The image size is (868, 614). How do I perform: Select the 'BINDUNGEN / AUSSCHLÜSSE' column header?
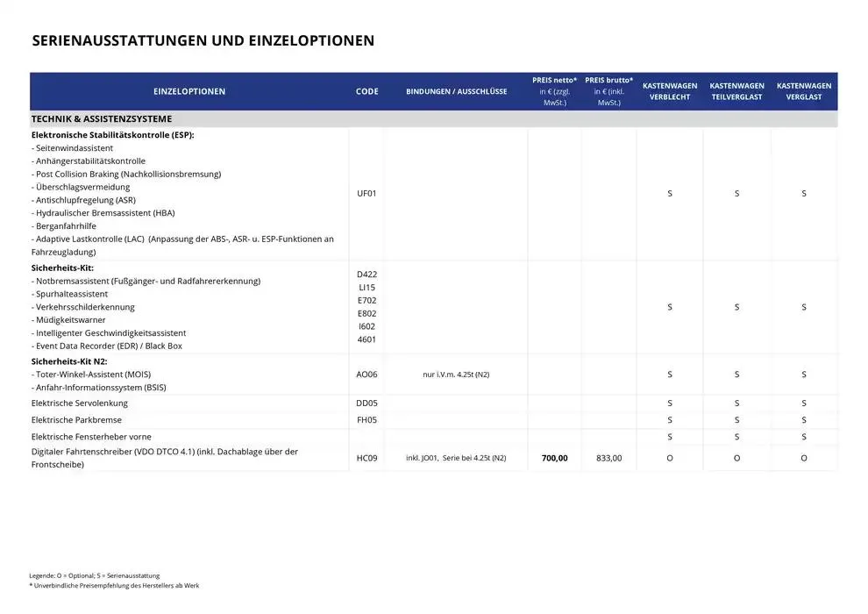pos(456,91)
